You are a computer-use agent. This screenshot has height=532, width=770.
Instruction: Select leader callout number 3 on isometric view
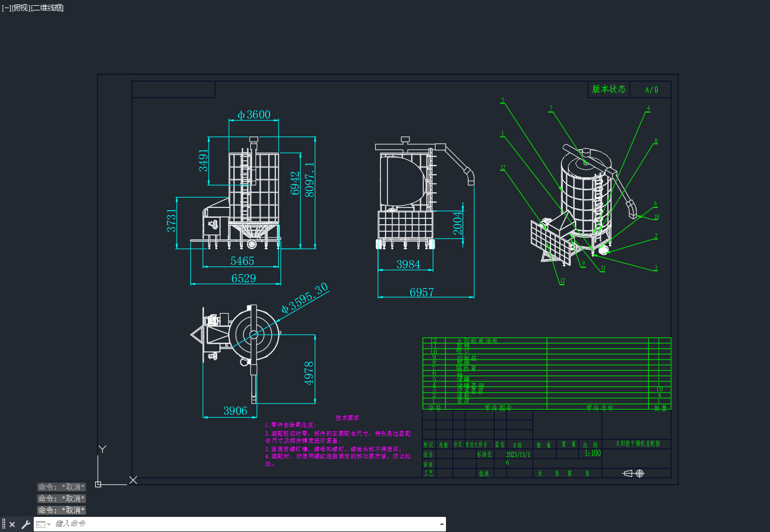(x=656, y=268)
